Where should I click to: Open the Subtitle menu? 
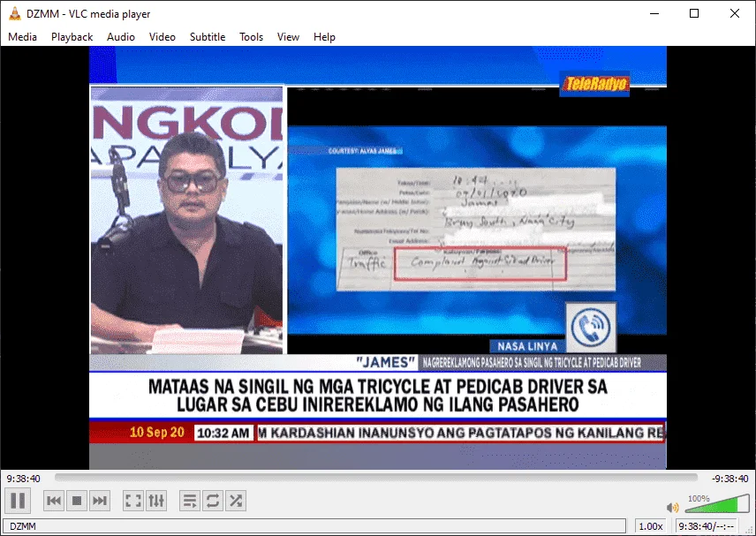[208, 37]
